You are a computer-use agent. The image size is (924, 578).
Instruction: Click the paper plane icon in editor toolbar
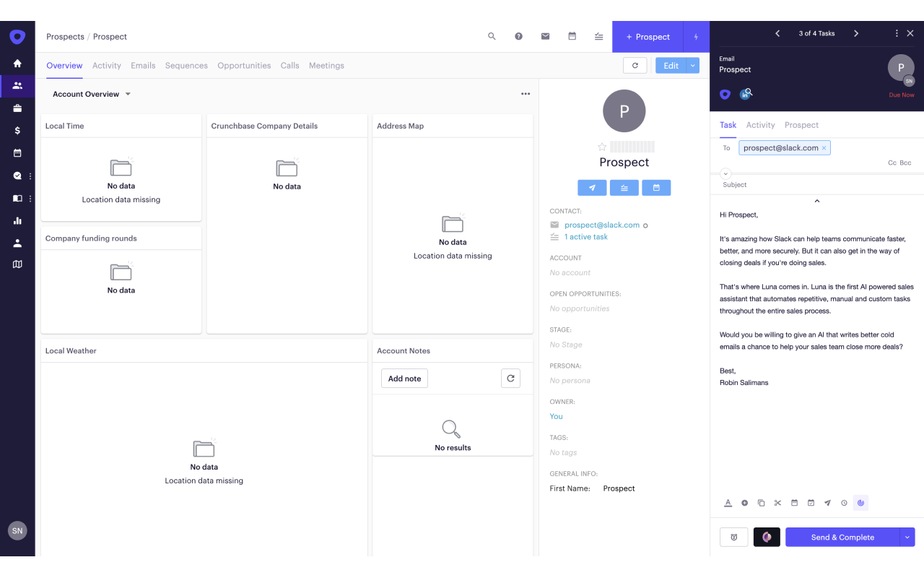[x=827, y=503]
